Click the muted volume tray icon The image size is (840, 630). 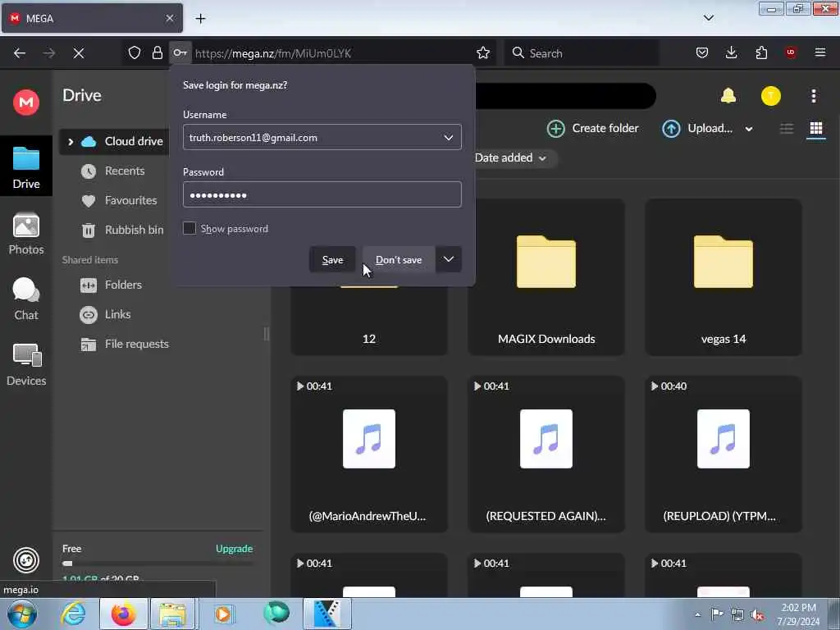[757, 615]
